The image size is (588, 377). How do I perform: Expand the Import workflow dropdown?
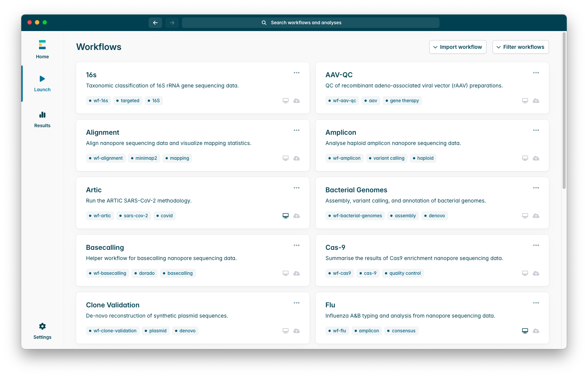point(458,47)
